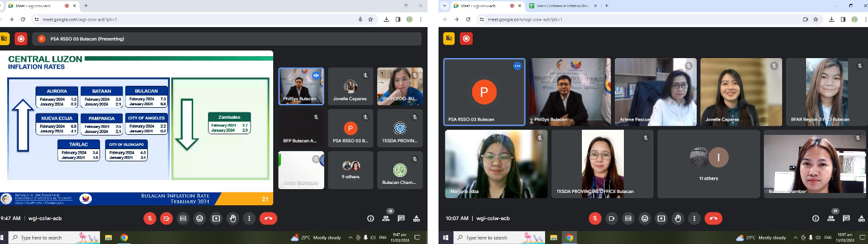Open downloads in left browser toolbar

[386, 19]
